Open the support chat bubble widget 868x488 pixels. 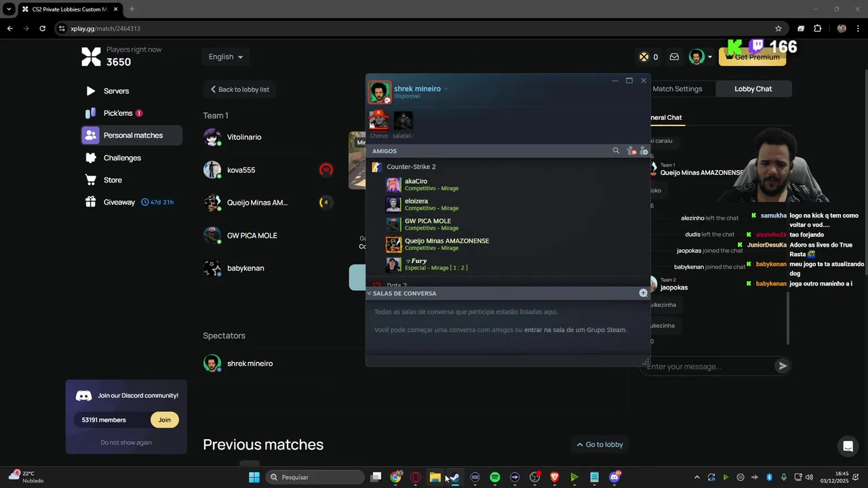847,446
